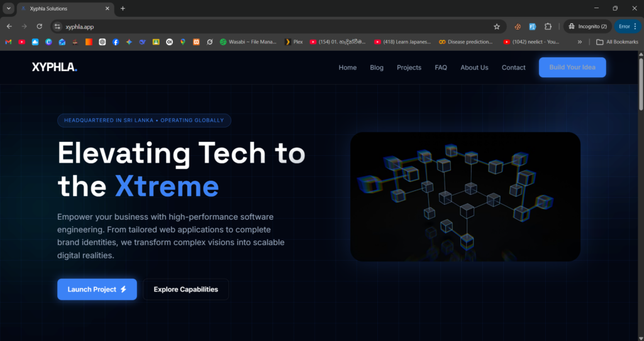Image resolution: width=644 pixels, height=341 pixels.
Task: Open the All Bookmarks folder
Action: tap(617, 42)
